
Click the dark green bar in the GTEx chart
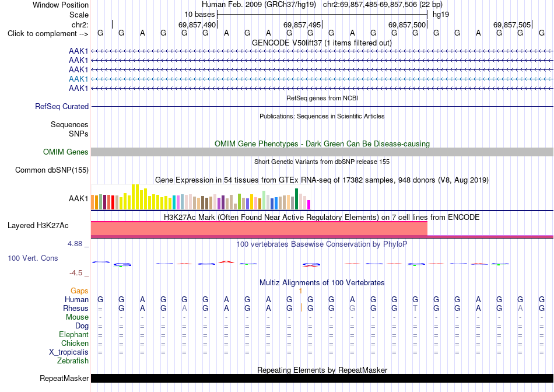coord(297,199)
